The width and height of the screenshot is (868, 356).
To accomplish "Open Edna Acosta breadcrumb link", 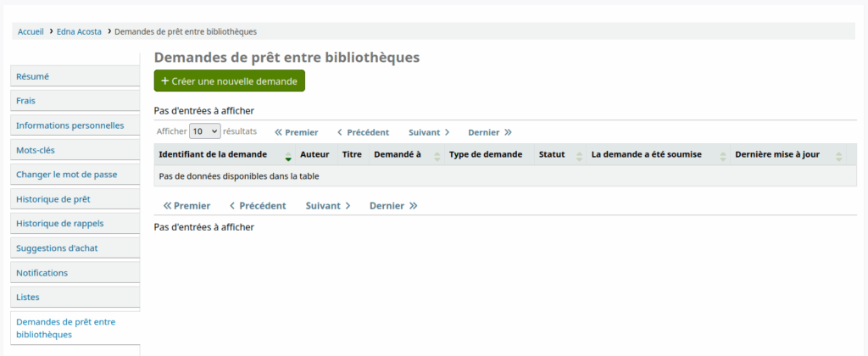I will click(79, 31).
